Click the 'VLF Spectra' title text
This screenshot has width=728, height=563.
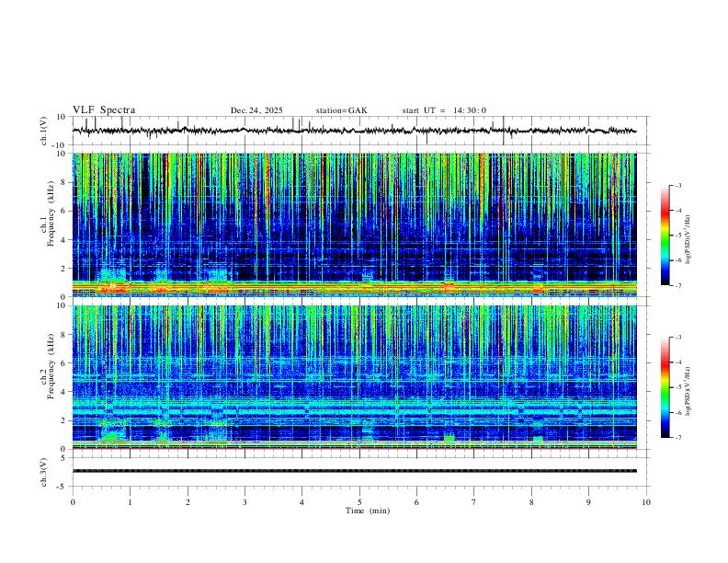point(104,110)
